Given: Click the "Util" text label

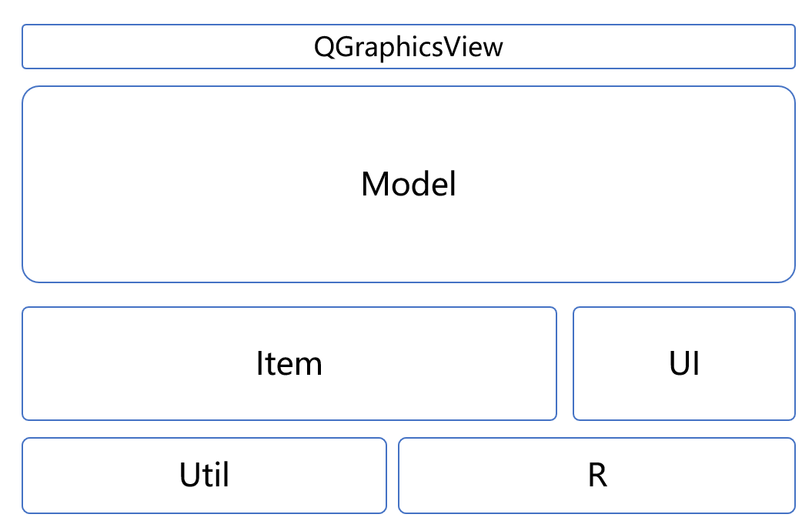Looking at the screenshot, I should coord(204,475).
